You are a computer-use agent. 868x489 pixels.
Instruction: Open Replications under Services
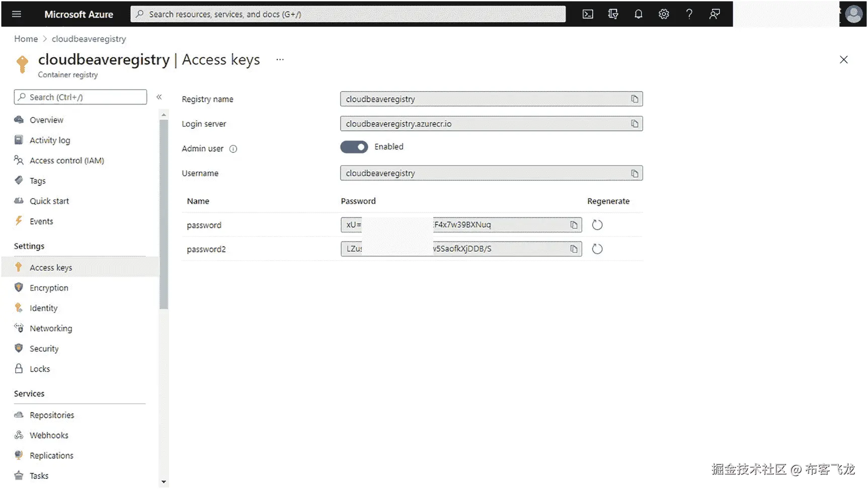(51, 456)
